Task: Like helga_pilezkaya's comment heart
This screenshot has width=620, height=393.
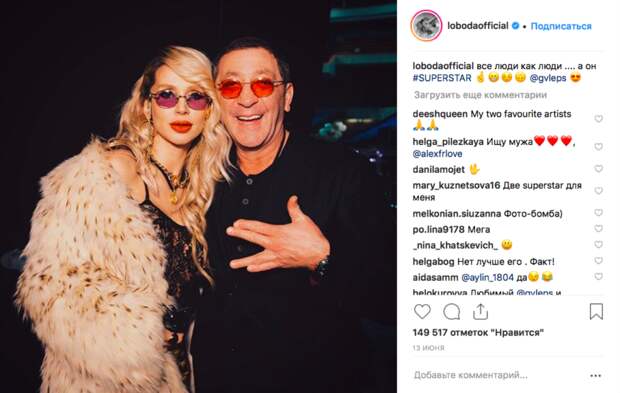Action: coord(598,147)
